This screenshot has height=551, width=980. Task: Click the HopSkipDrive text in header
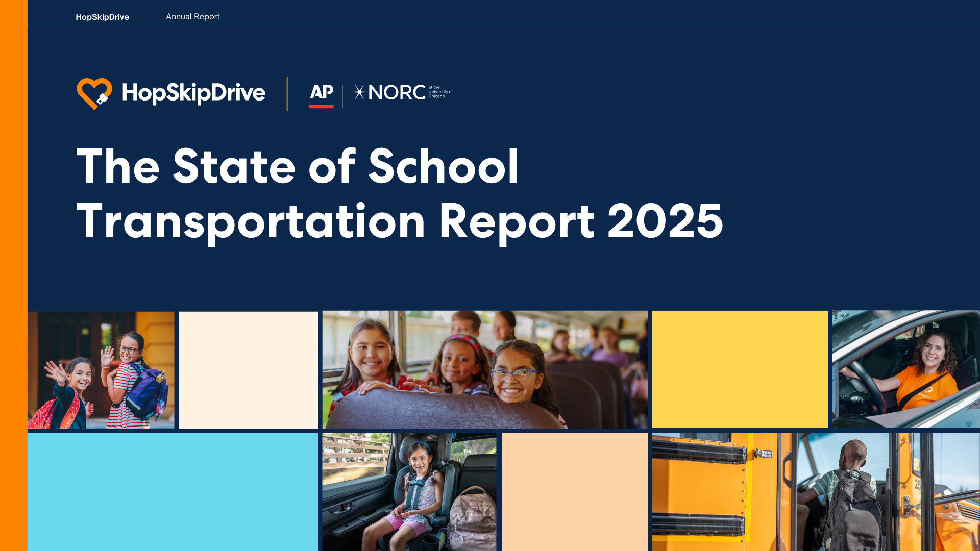(102, 17)
